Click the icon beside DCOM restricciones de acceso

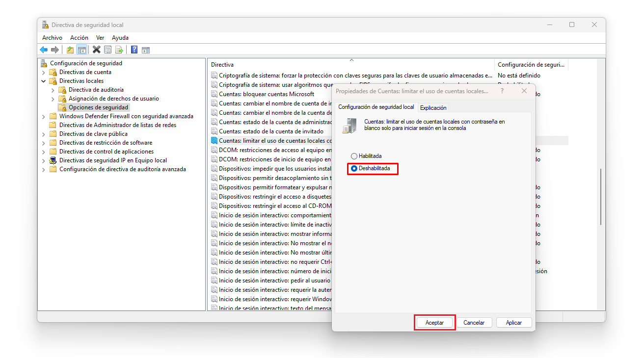[214, 150]
